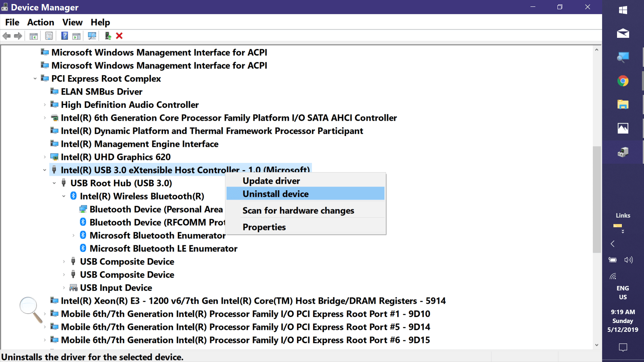Collapse the PCI Express Root Complex node
644x362 pixels.
pos(35,79)
